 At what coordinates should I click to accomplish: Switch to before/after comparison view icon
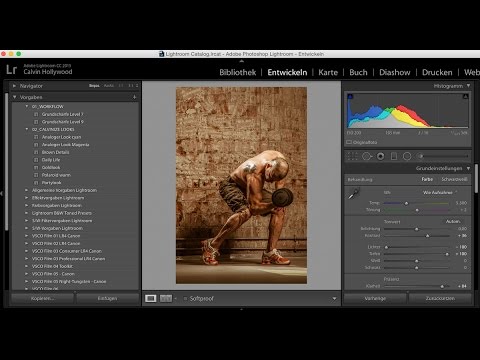[x=166, y=298]
